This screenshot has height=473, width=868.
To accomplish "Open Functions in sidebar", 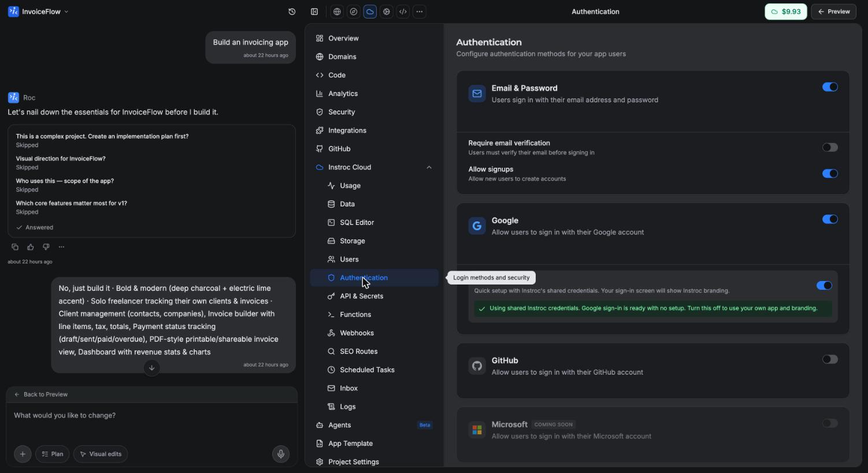I will click(x=374, y=315).
